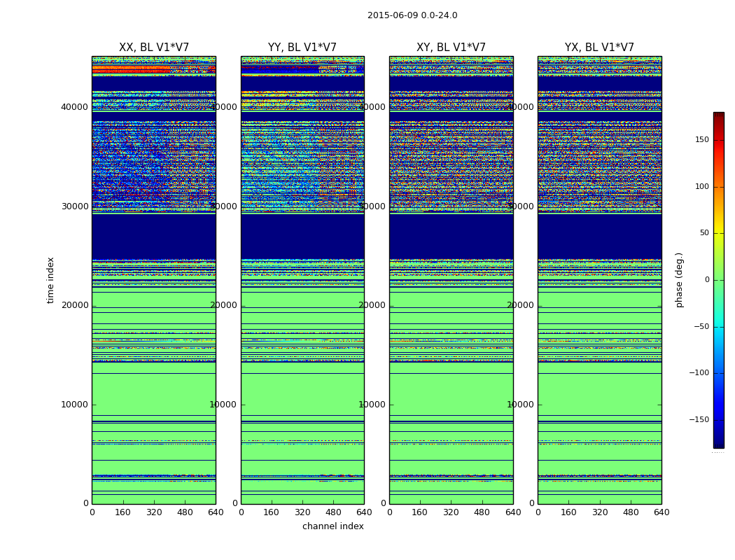735x560 pixels.
Task: Click the "time index" y-axis label
Action: coord(50,280)
